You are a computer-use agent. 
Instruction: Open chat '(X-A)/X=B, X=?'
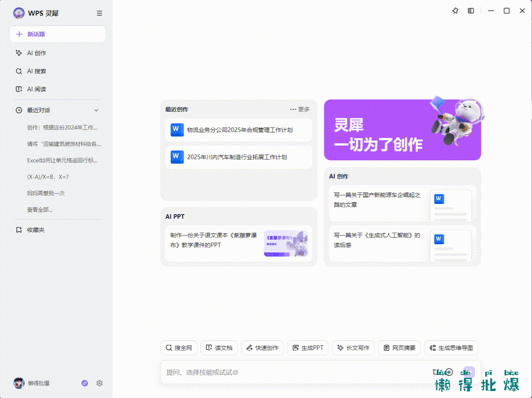pos(48,177)
